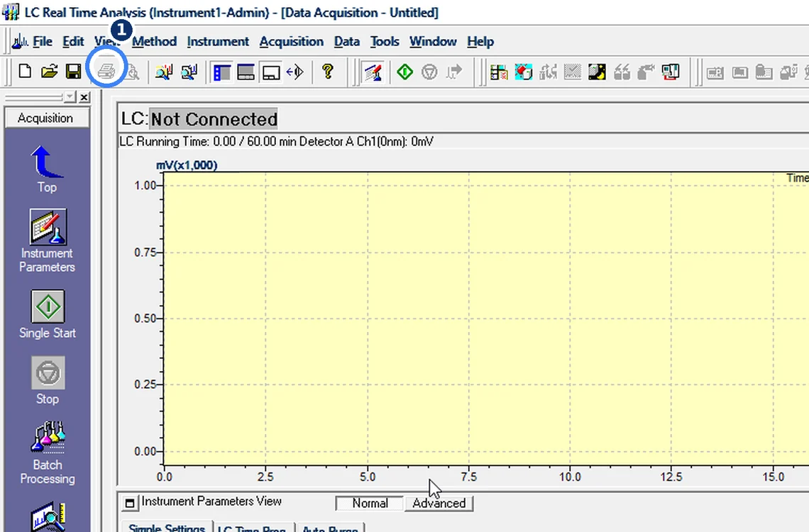Screen dimensions: 809x532
Task: Click the grayed swap arrows toolbar icon
Action: point(548,72)
